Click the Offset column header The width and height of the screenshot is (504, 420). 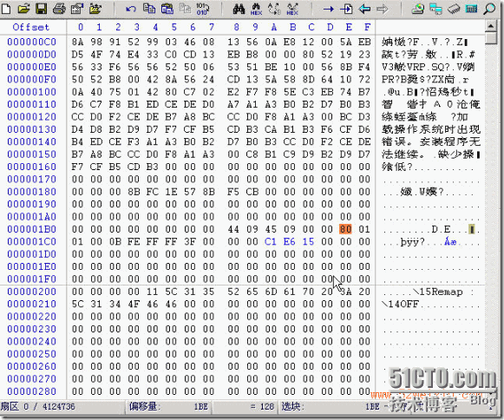click(x=31, y=27)
